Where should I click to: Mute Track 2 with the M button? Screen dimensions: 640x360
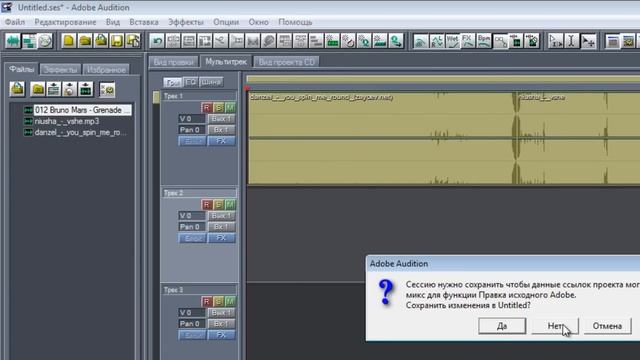pos(230,204)
